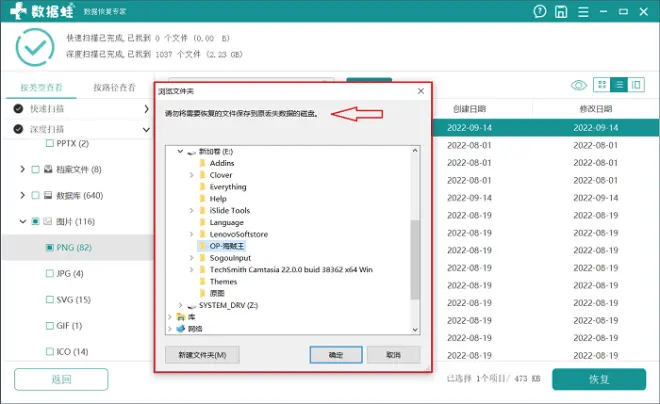Switch to the 按类型查看 tab
Viewport: 660px width, 404px height.
click(41, 88)
